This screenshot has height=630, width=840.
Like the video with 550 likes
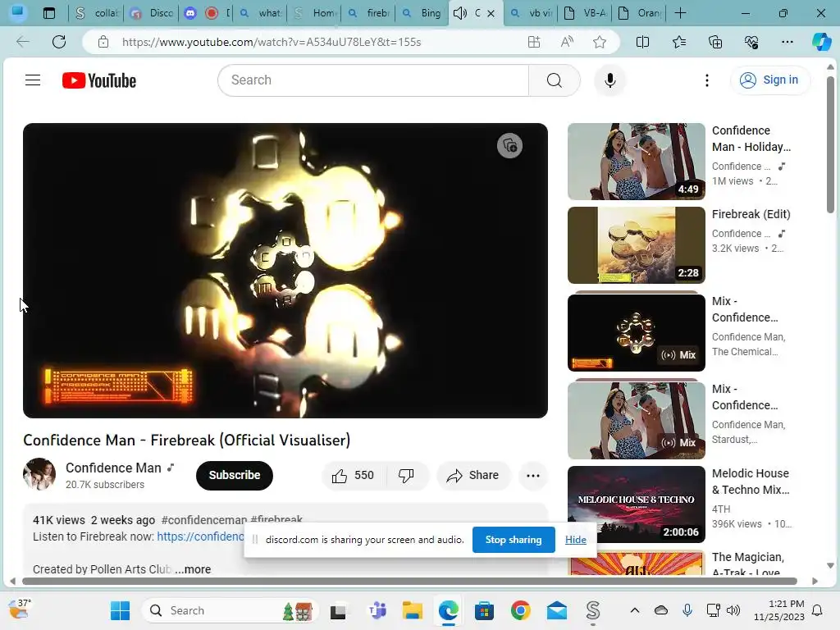click(353, 476)
